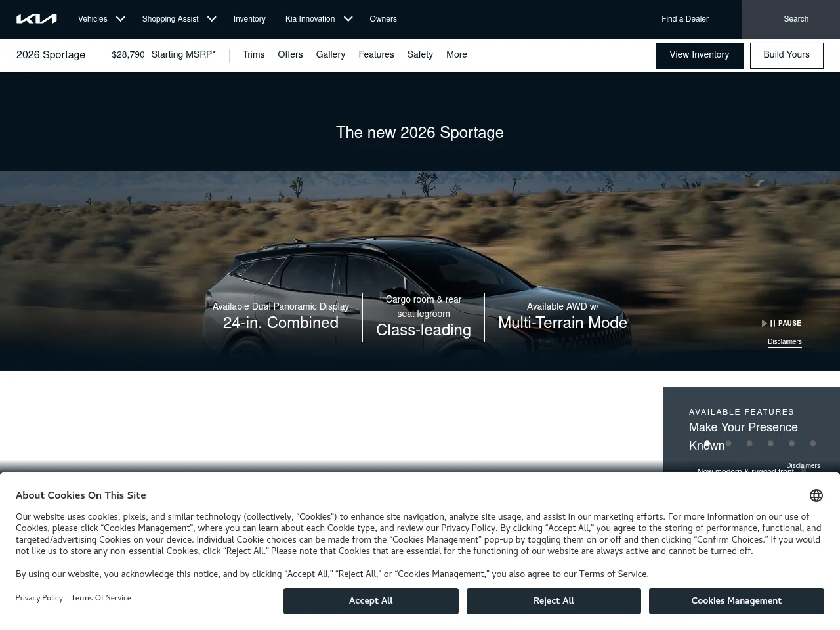Go to the Inventory menu item
The image size is (840, 630).
point(249,19)
